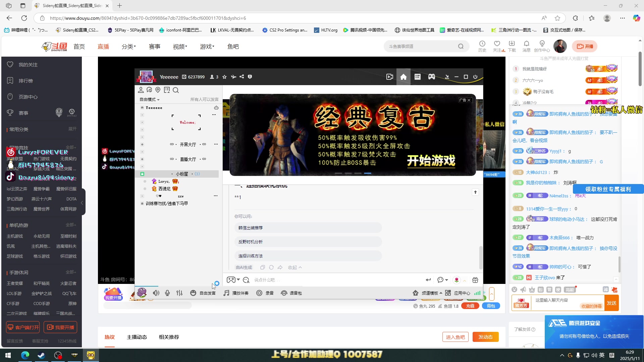This screenshot has width=644, height=362.
Task: Open Douyu 下载 download icon
Action: pyautogui.click(x=512, y=46)
